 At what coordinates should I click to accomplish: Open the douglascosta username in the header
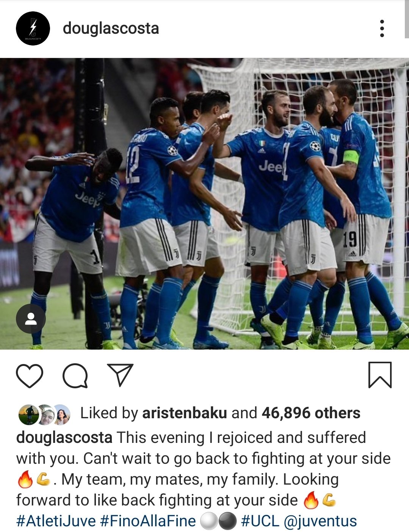coord(111,28)
